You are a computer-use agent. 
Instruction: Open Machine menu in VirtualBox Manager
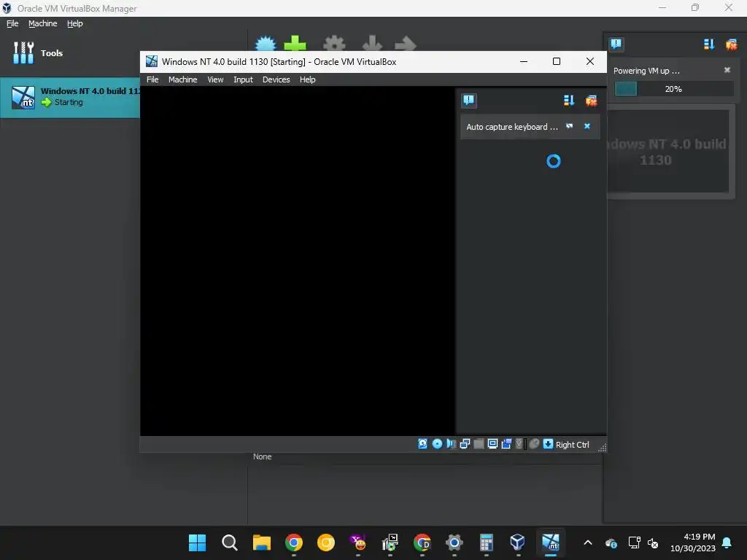tap(42, 23)
